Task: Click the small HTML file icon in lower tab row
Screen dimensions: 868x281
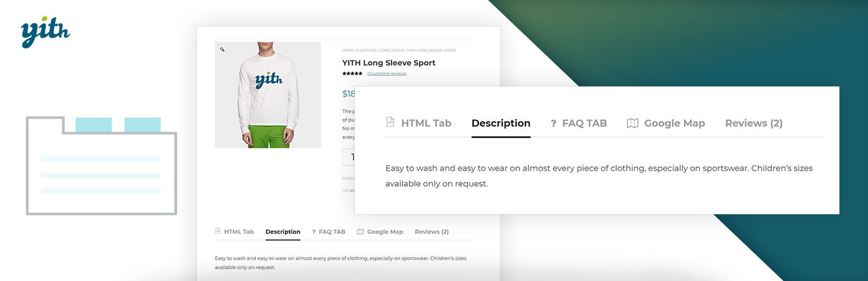Action: point(218,231)
